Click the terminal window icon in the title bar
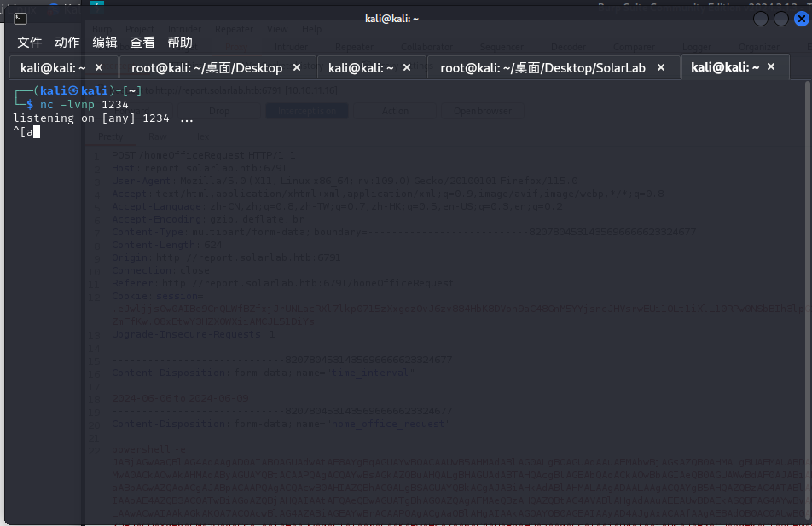812x526 pixels. coord(20,19)
